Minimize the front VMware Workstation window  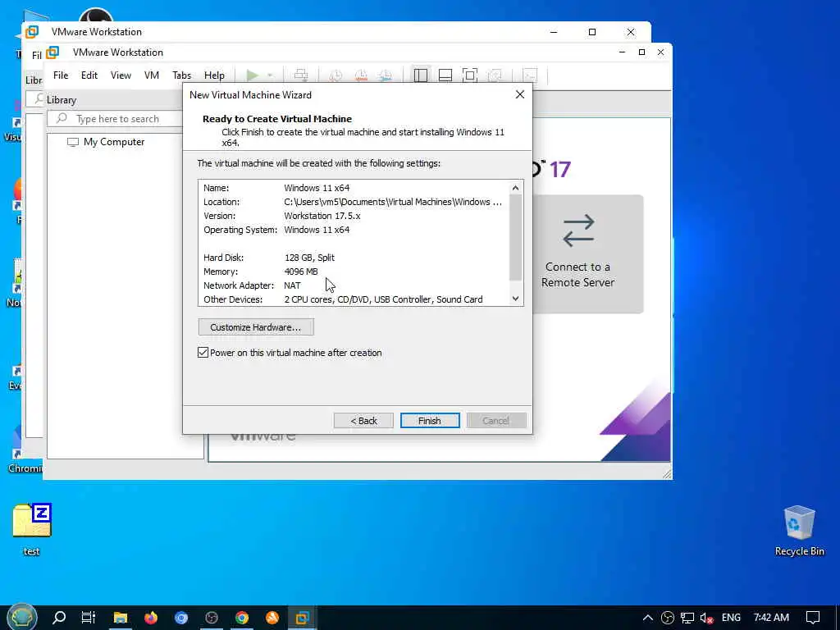pos(622,52)
